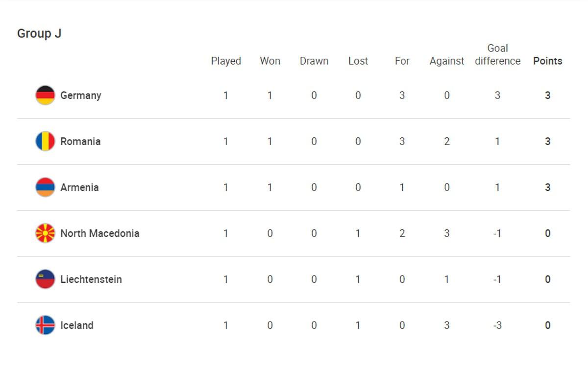Click the Played column header
Image resolution: width=588 pixels, height=373 pixels.
click(226, 61)
